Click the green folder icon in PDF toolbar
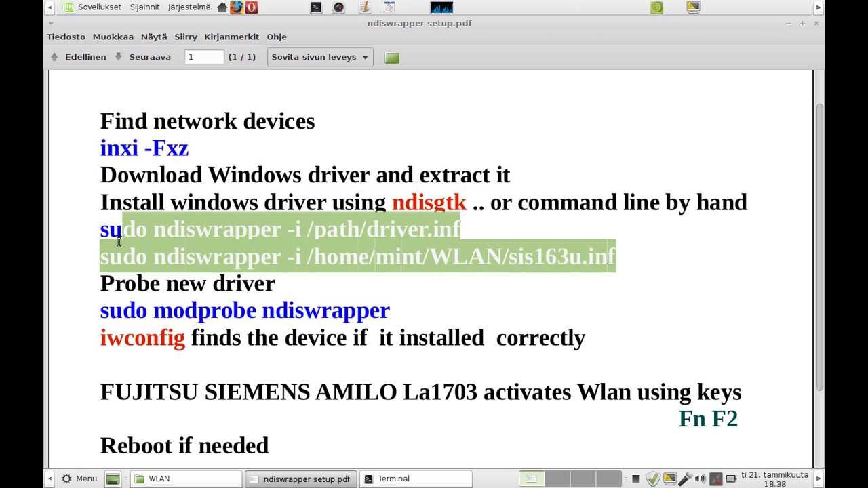The image size is (868, 488). pyautogui.click(x=392, y=58)
